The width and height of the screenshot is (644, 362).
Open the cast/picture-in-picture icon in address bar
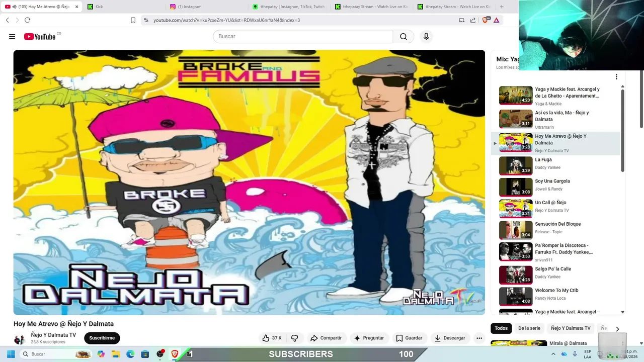(461, 20)
